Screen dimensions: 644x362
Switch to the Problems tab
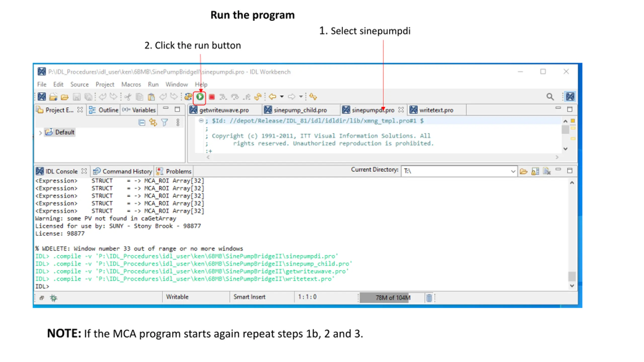point(174,171)
